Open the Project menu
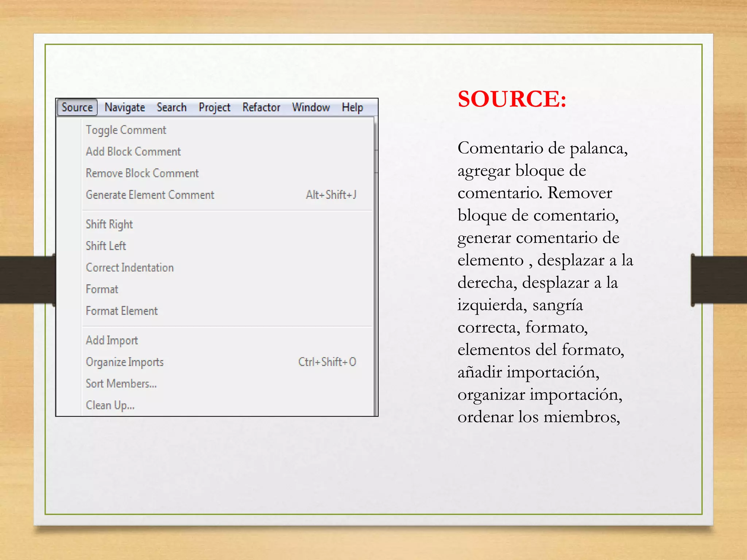This screenshot has height=560, width=747. 214,108
